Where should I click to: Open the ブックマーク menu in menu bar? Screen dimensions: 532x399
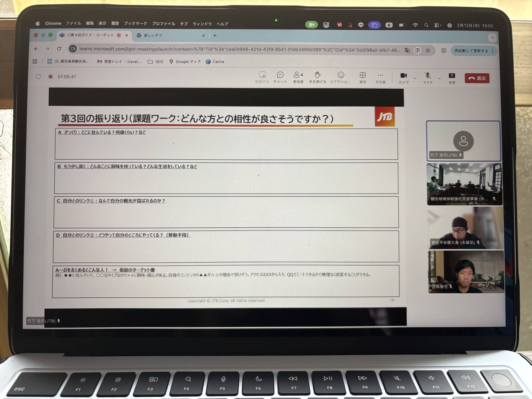(135, 23)
